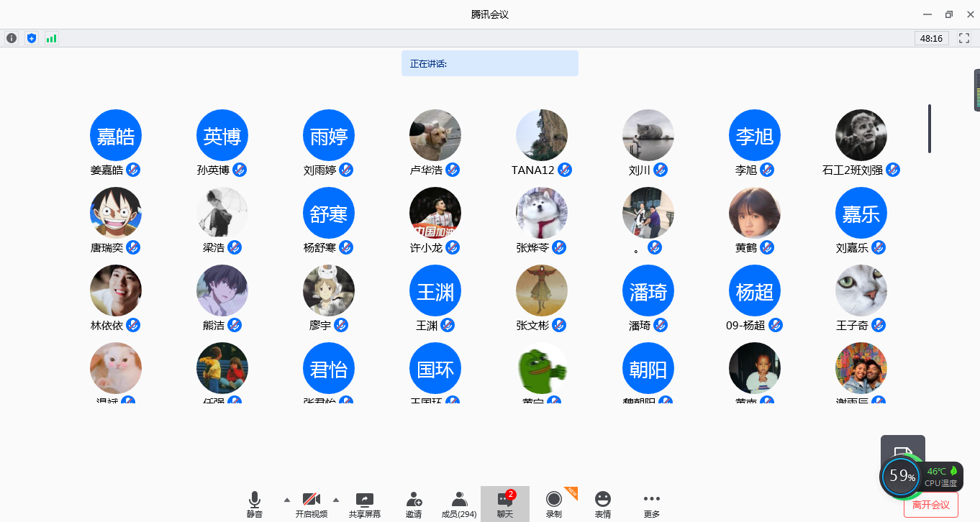980x522 pixels.
Task: Expand the arrow next to 静音
Action: coord(287,500)
